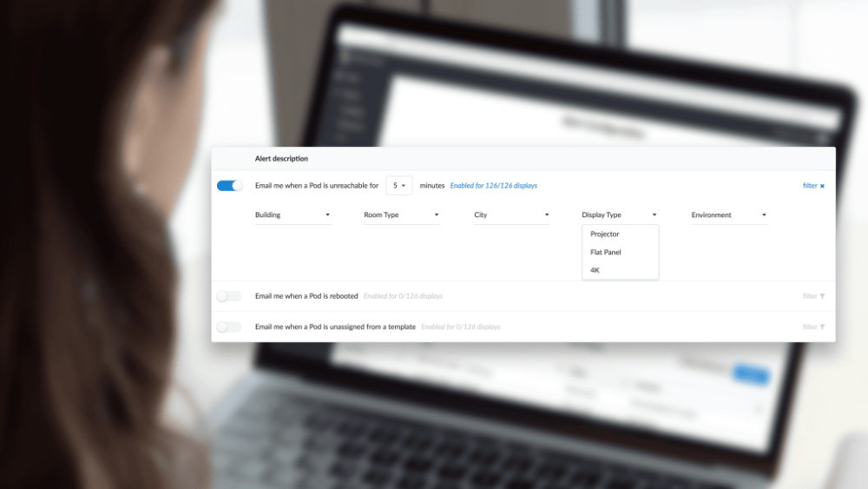This screenshot has height=489, width=868.
Task: Click 'Enabled for 0/126 displays' on rebooted row
Action: [x=403, y=296]
